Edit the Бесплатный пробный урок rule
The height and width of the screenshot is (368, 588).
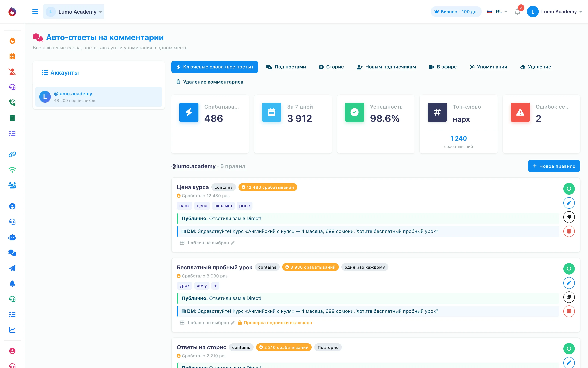click(569, 283)
